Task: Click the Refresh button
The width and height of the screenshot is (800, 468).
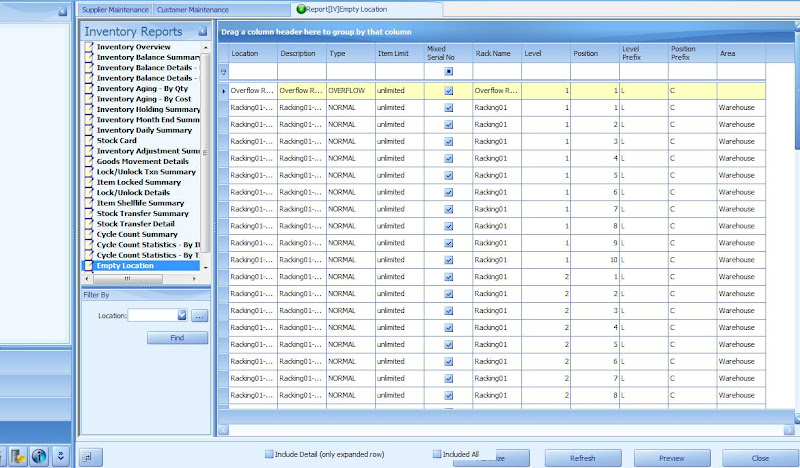Action: [582, 458]
